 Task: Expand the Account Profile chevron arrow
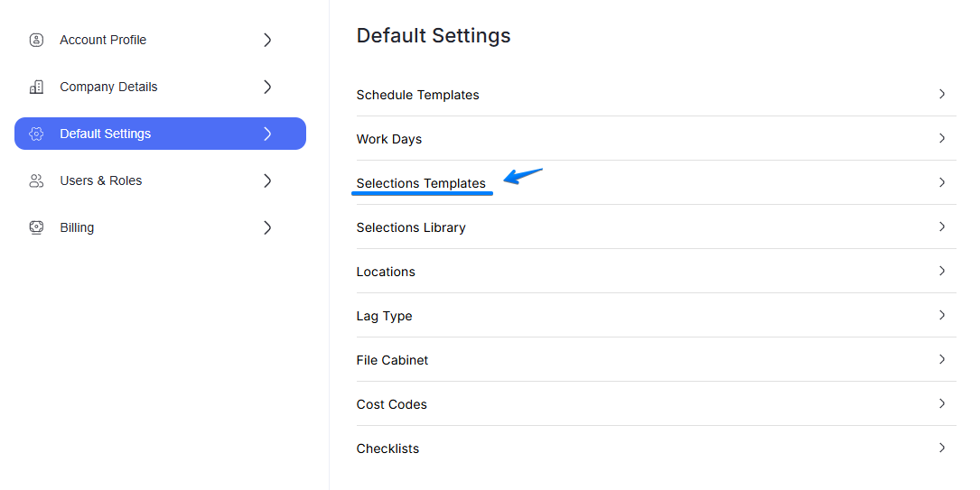pos(267,40)
